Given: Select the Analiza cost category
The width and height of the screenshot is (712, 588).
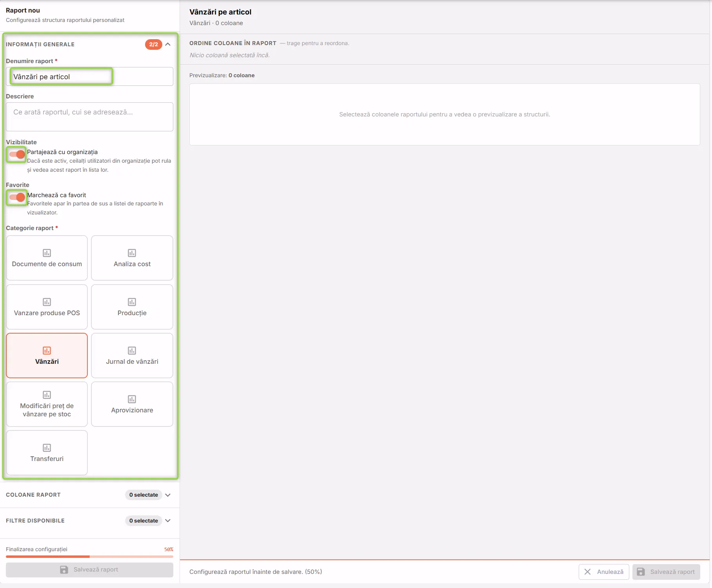Looking at the screenshot, I should tap(132, 258).
